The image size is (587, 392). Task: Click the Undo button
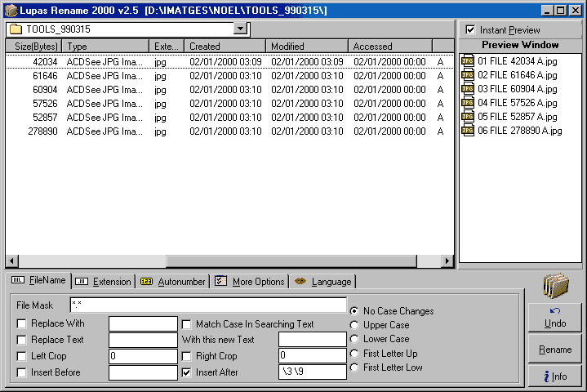[554, 318]
